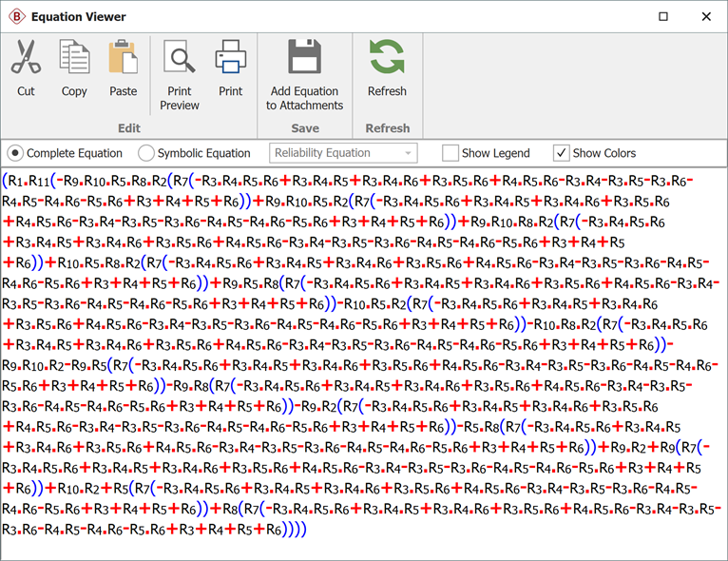Select the Complete Equation radio button
This screenshot has width=728, height=561.
click(x=15, y=153)
